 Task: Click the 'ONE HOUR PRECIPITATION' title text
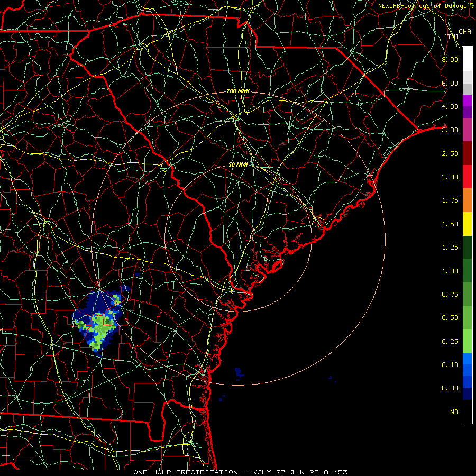(186, 472)
